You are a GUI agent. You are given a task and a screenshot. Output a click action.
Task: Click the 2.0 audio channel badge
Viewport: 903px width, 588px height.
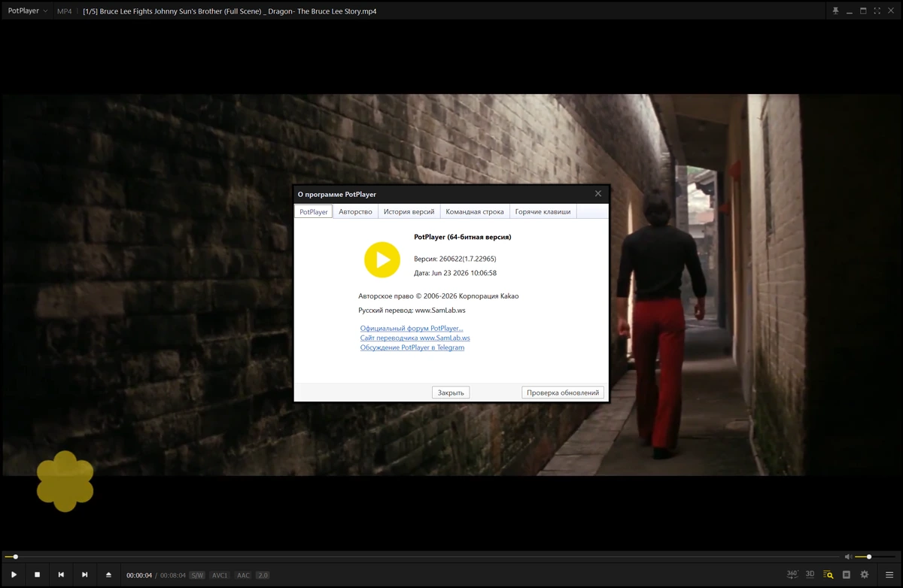coord(263,575)
